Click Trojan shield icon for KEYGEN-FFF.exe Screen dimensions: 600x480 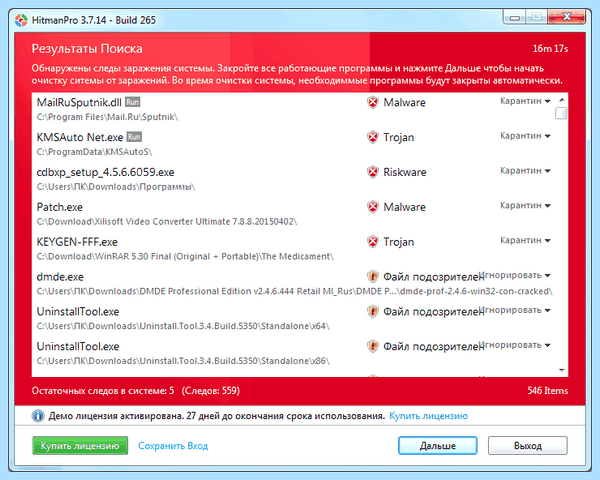pos(372,242)
